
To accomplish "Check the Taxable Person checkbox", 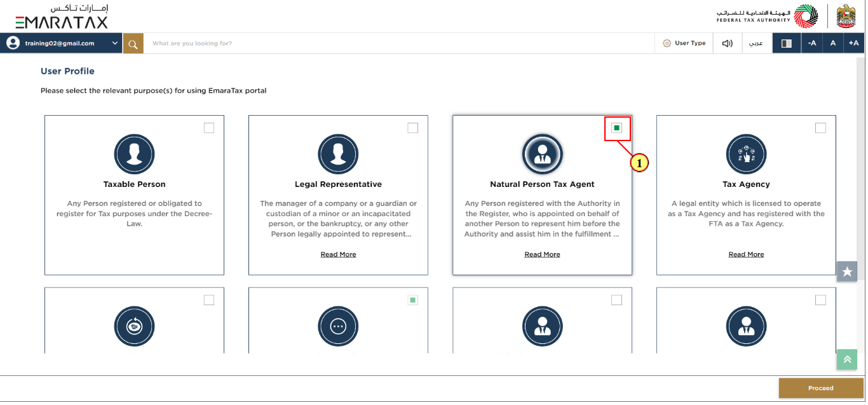I will [x=209, y=128].
